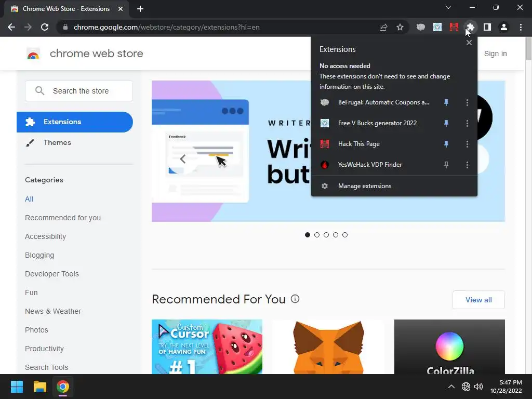Open the Windows Start menu
This screenshot has height=399, width=532.
[x=17, y=387]
